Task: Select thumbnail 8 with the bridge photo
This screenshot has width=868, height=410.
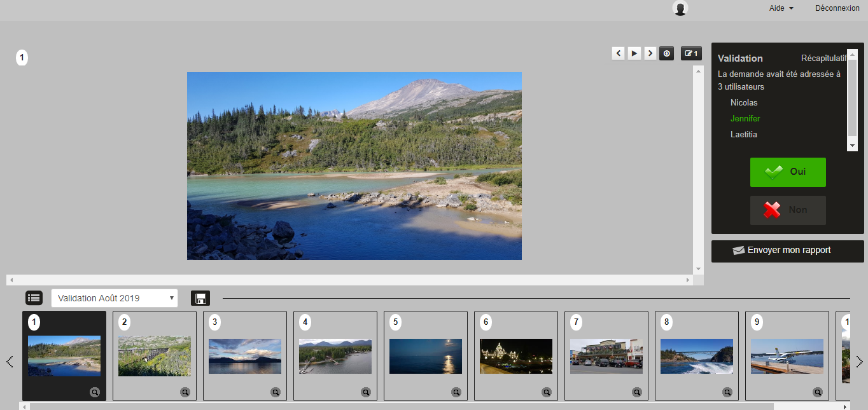Action: point(696,356)
